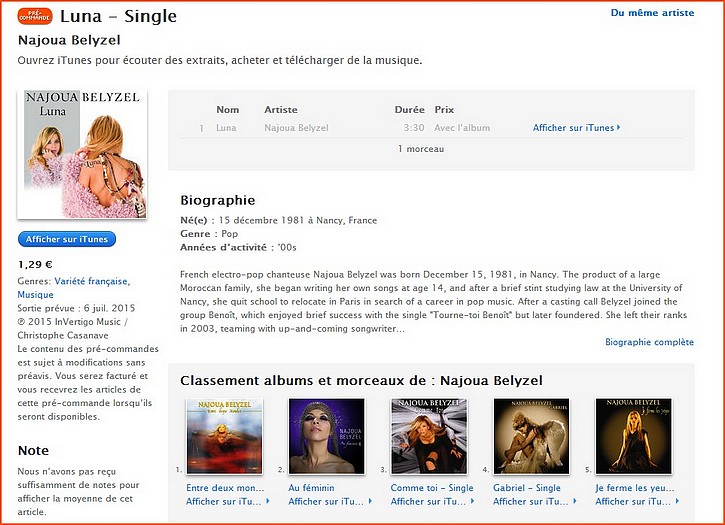
Task: Click Afficher sur iTunes in the track row
Action: [x=576, y=128]
